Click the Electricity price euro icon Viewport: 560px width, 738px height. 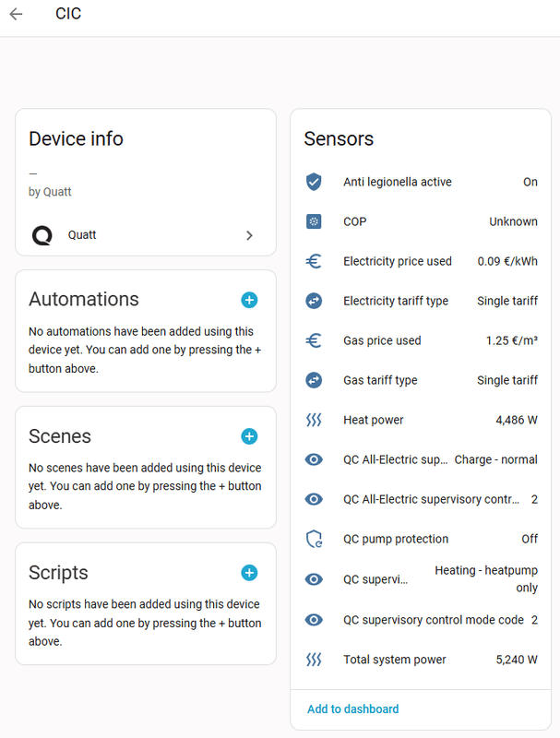[x=314, y=261]
